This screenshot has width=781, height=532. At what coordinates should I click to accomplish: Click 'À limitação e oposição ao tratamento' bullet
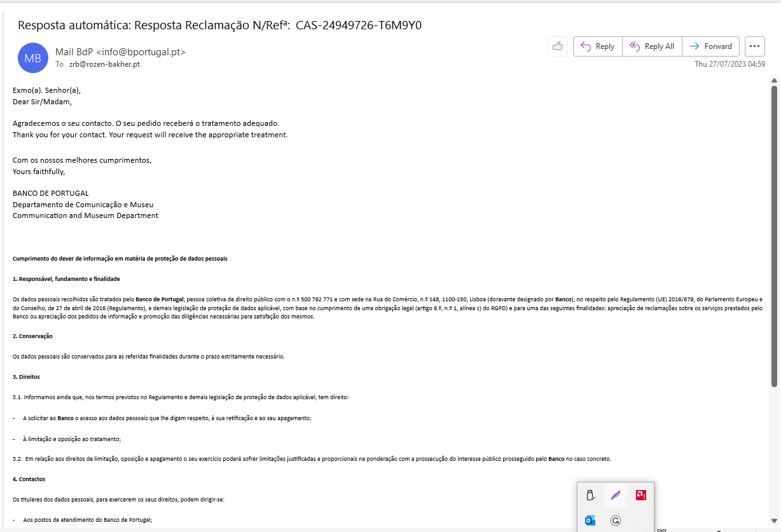click(71, 439)
